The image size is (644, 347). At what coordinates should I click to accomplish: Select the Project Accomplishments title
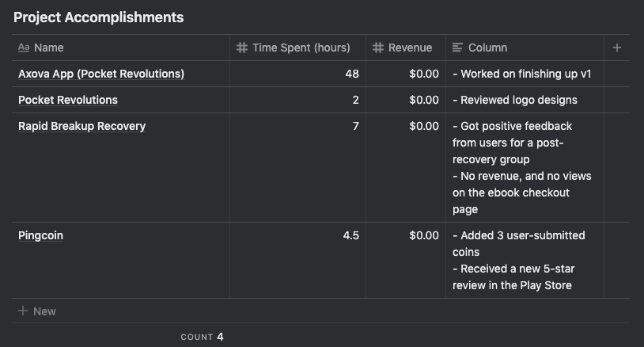98,17
